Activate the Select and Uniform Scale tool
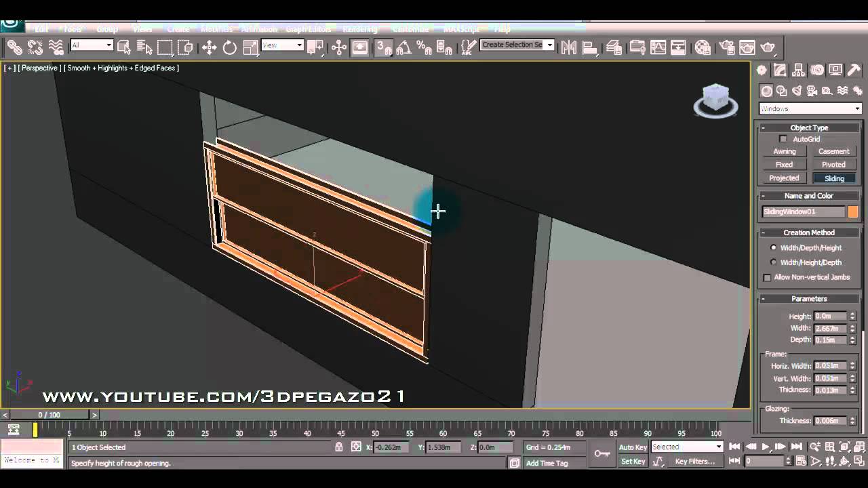868x488 pixels. click(x=250, y=47)
